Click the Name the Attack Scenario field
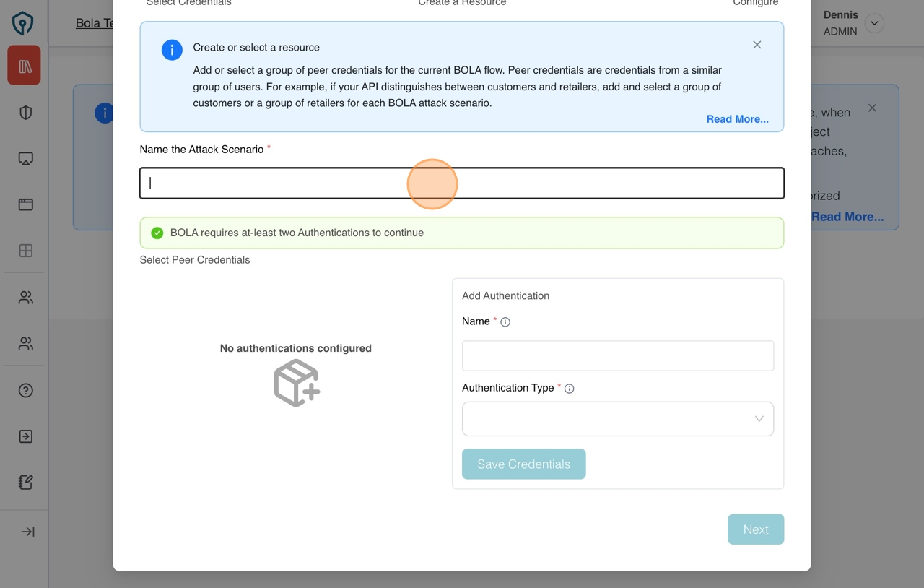 pos(461,183)
